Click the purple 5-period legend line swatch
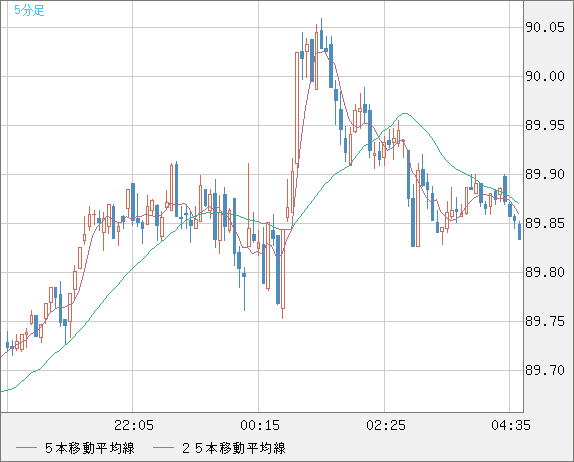The width and height of the screenshot is (574, 462). pos(26,448)
